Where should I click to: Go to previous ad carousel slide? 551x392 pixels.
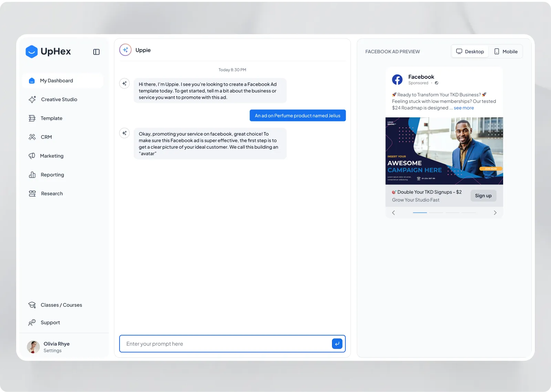(x=394, y=213)
